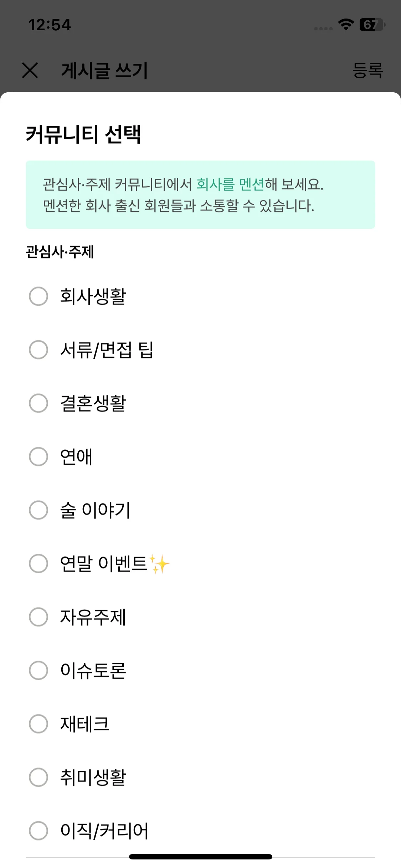Tap the 게시글 쓰기 header title
The width and height of the screenshot is (401, 868).
[104, 70]
